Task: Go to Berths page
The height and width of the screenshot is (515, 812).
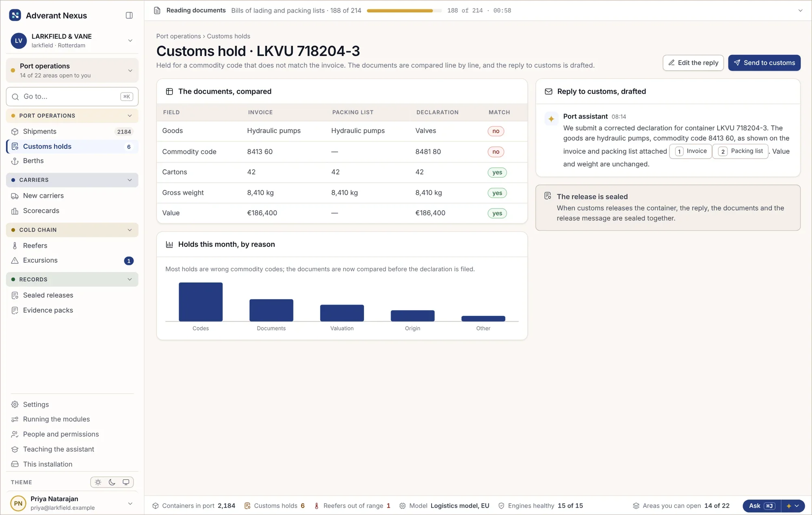Action: click(72, 161)
